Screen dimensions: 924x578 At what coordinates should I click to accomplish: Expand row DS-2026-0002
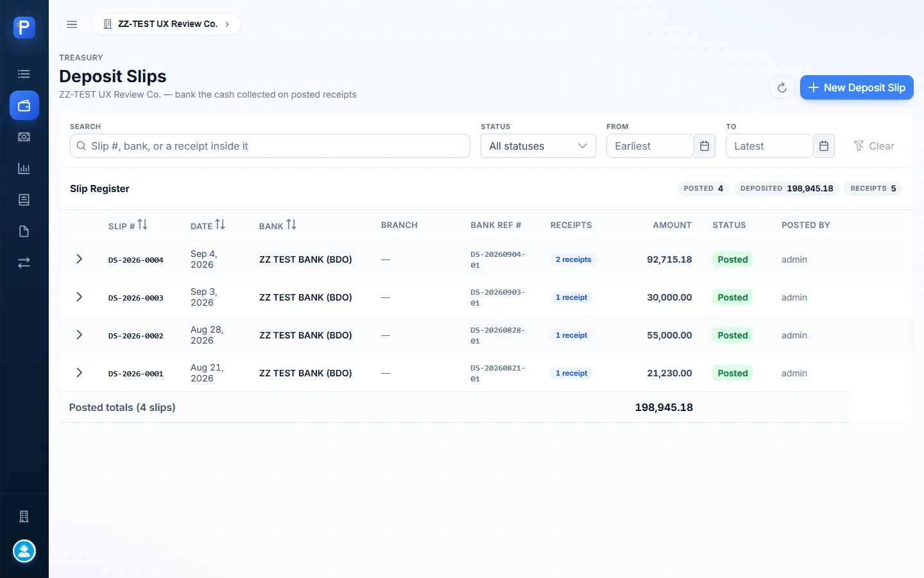point(79,335)
